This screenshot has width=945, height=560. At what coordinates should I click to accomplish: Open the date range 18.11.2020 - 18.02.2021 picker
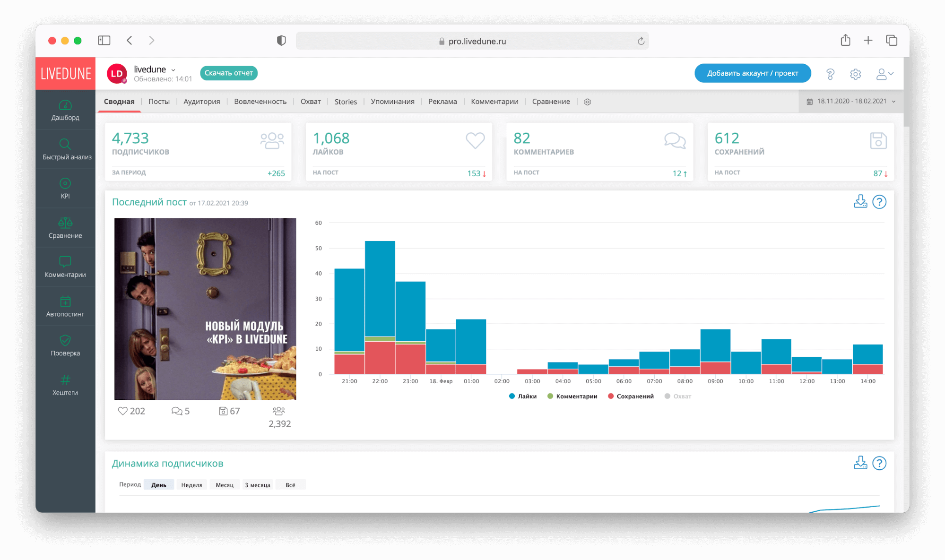pyautogui.click(x=851, y=101)
